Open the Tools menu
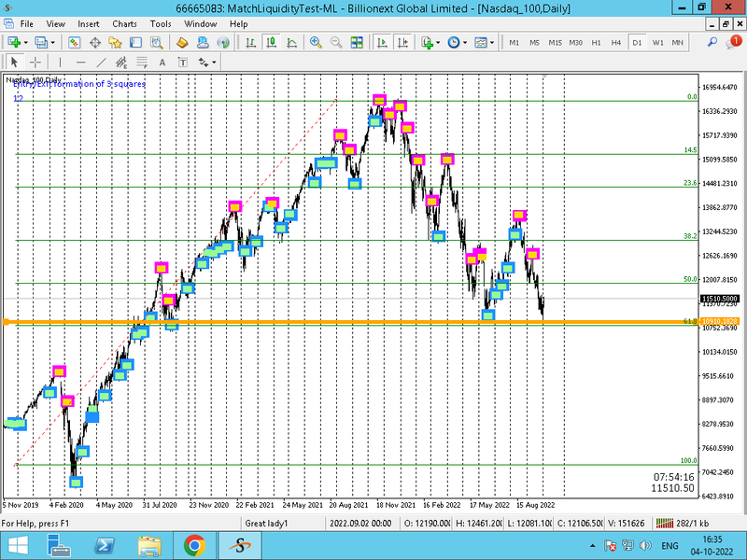 point(161,24)
